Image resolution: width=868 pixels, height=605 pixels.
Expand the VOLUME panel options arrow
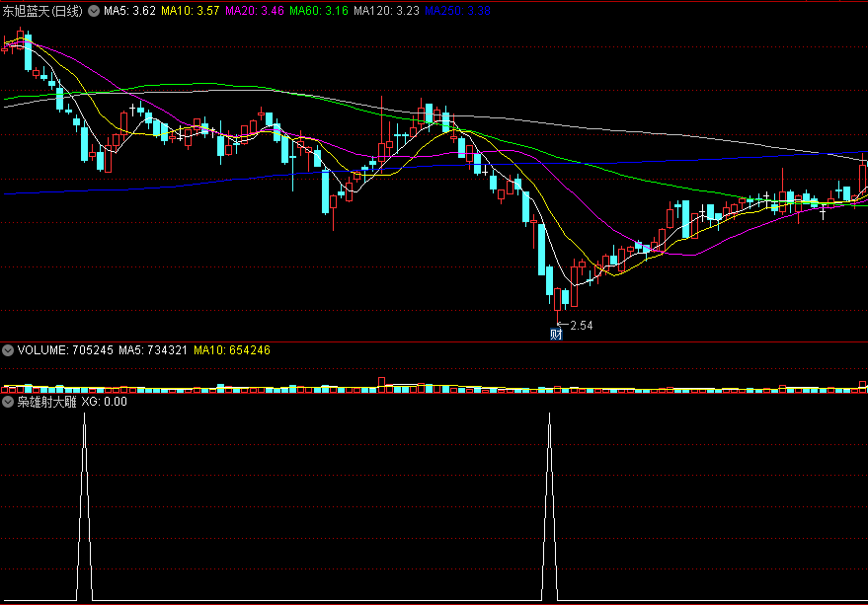(x=8, y=350)
